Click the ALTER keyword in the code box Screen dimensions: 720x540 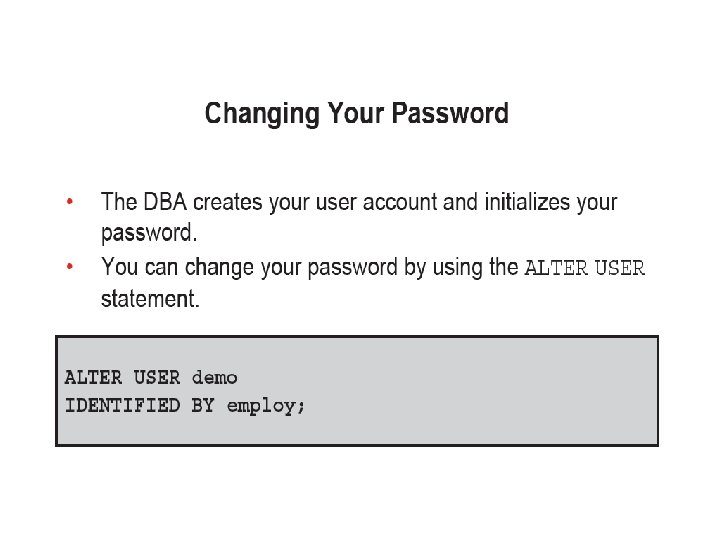click(x=93, y=377)
